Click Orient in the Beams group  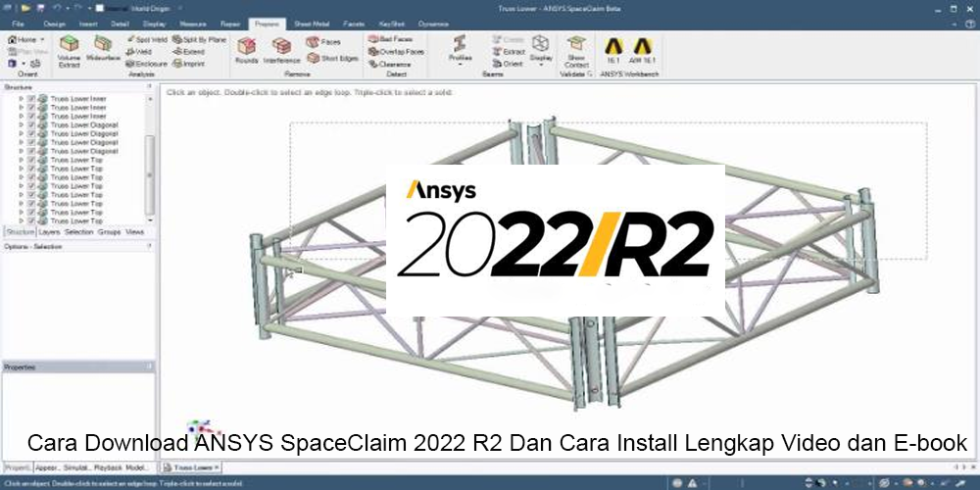[508, 63]
